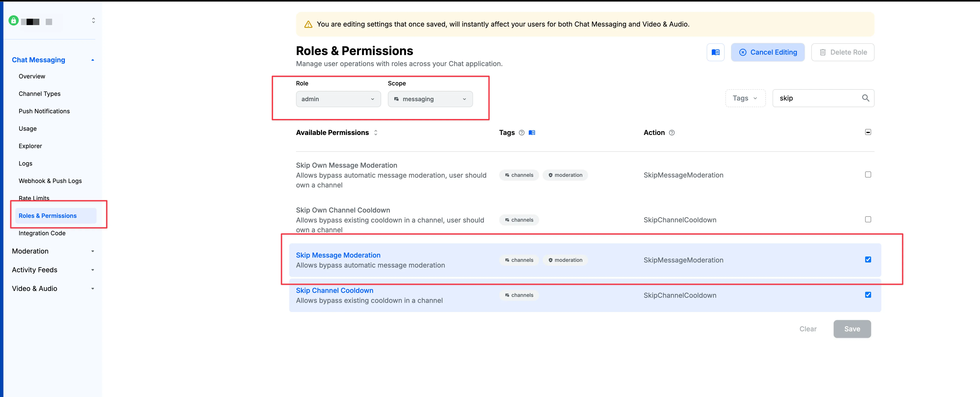Viewport: 980px width, 397px height.
Task: Open the Role dropdown showing admin
Action: click(x=338, y=99)
